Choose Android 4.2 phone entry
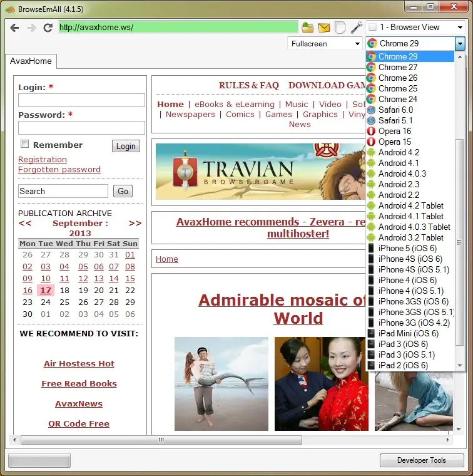Image resolution: width=473 pixels, height=476 pixels. tap(410, 152)
